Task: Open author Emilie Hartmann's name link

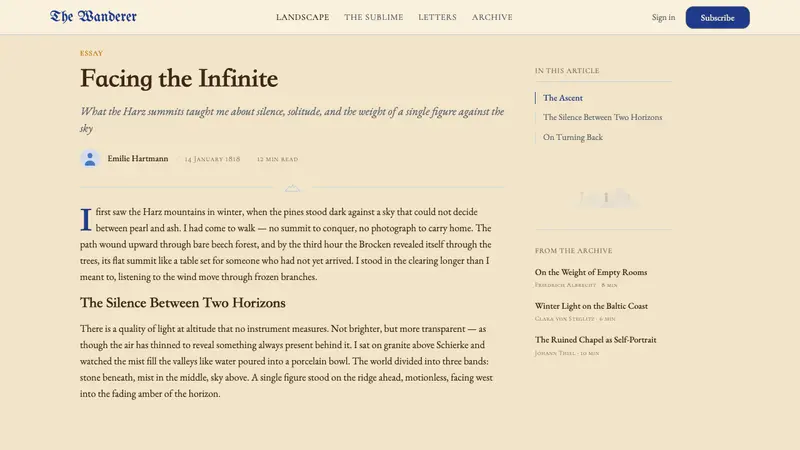Action: click(138, 159)
